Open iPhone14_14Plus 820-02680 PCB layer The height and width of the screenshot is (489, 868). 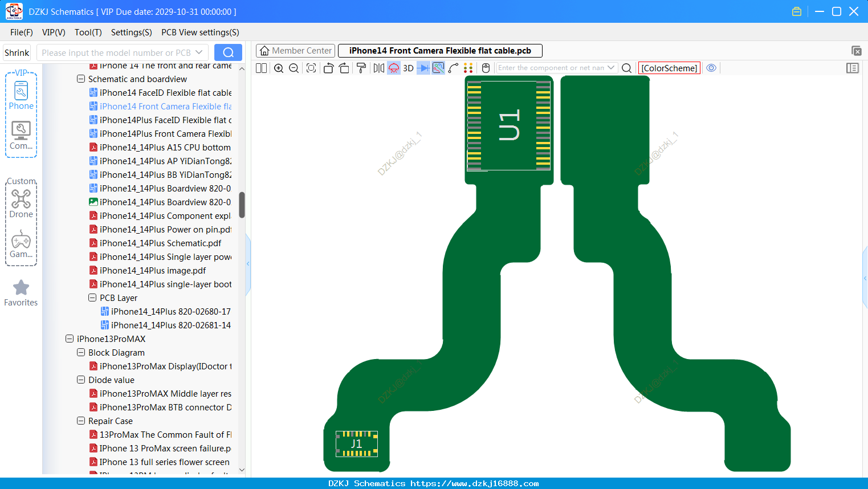[166, 311]
